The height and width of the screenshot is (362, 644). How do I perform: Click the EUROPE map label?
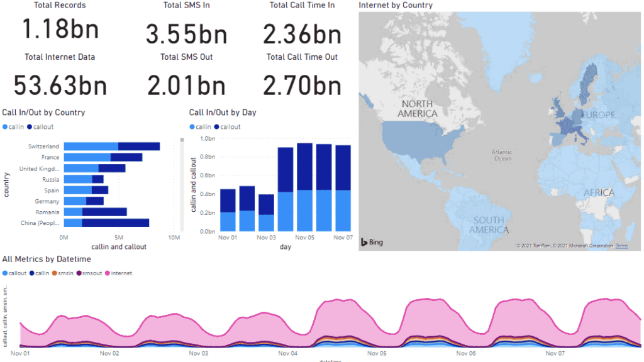599,115
